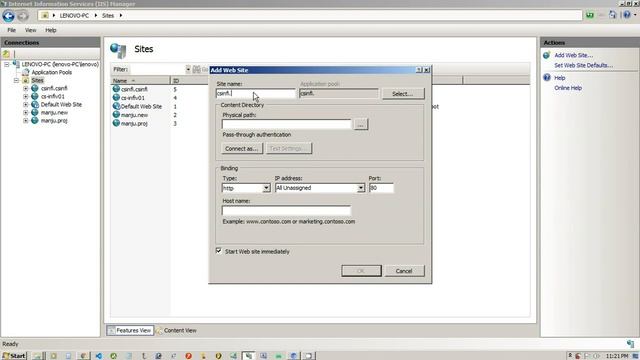The height and width of the screenshot is (360, 640).
Task: Click globe icon of Default Web Site in tree
Action: 35,104
